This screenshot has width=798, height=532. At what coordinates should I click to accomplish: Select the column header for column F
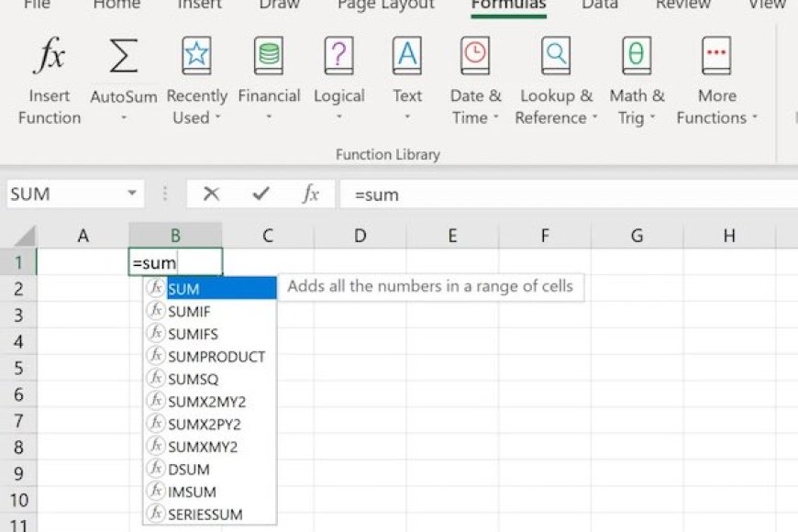pyautogui.click(x=544, y=235)
